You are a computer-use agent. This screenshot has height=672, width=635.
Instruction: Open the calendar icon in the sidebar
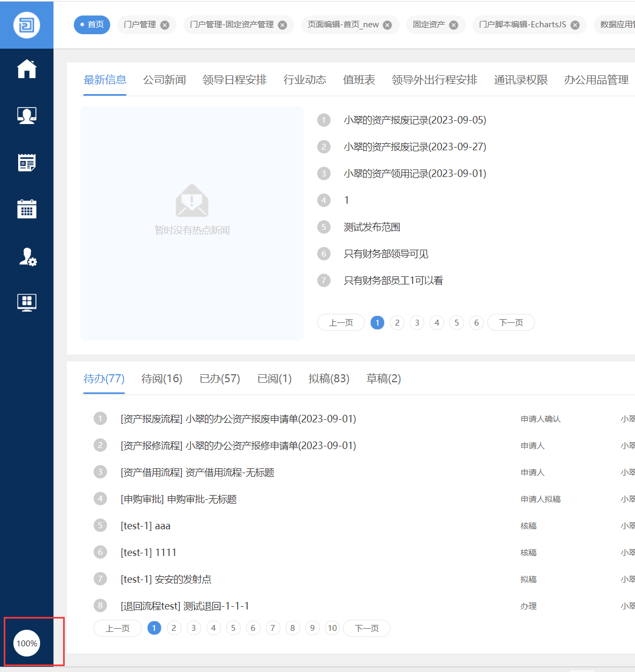click(x=27, y=209)
